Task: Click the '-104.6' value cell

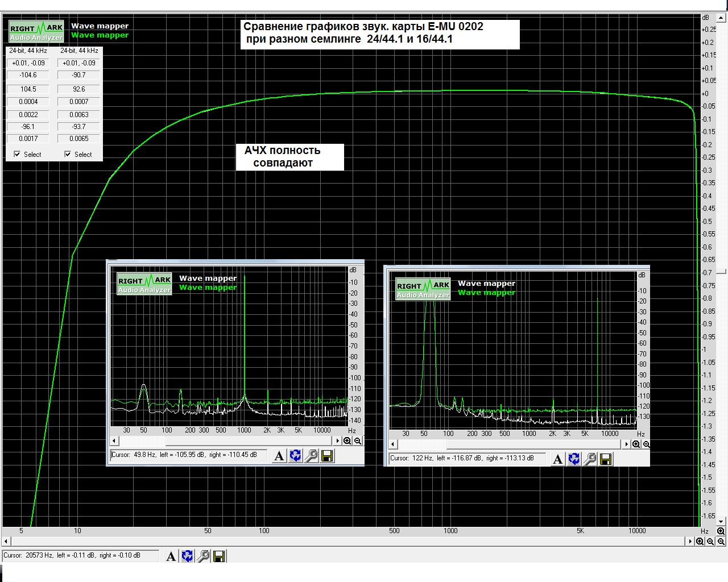Action: 28,75
